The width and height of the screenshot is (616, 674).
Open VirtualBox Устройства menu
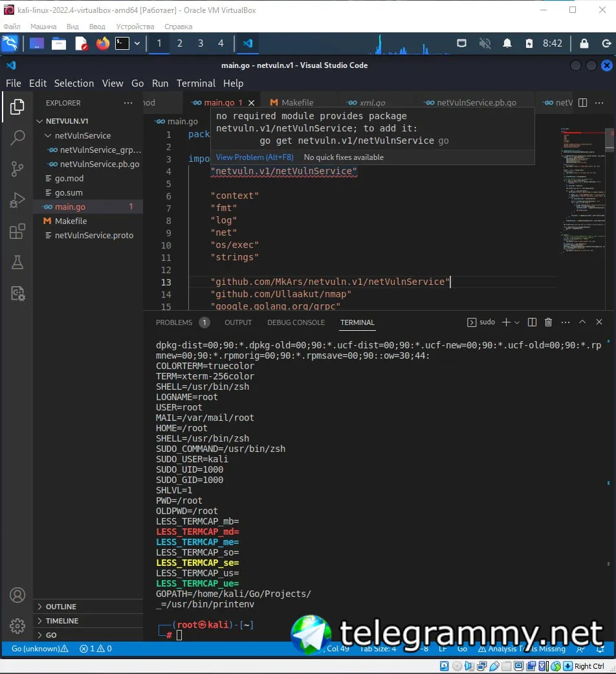[x=135, y=27]
